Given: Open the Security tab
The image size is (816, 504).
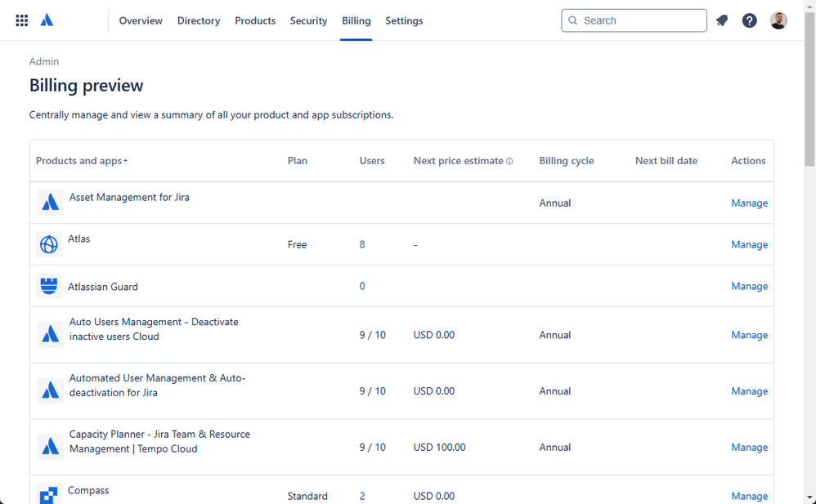Looking at the screenshot, I should pos(308,20).
